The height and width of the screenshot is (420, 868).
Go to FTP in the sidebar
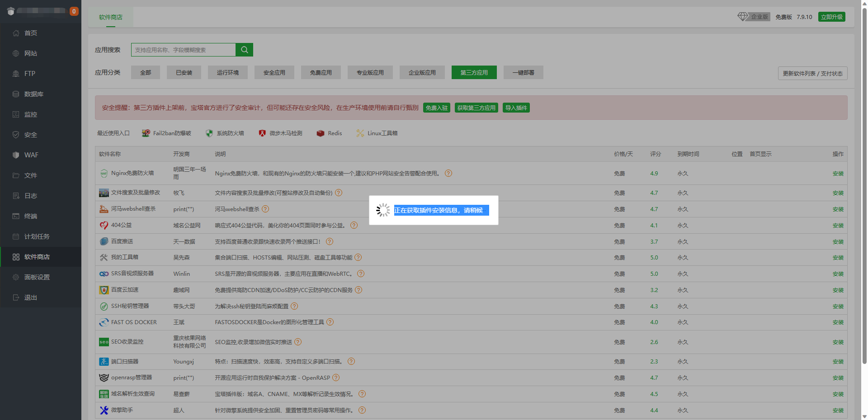click(x=41, y=74)
